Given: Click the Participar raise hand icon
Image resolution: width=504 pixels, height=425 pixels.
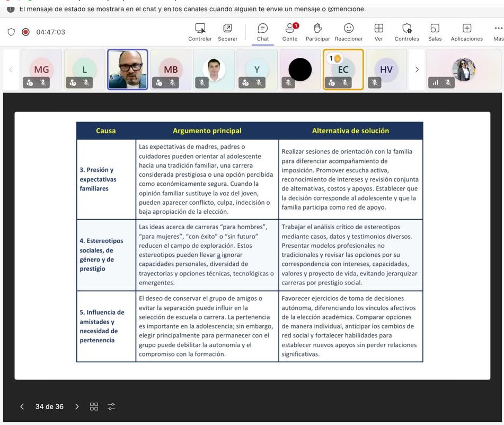Looking at the screenshot, I should [x=317, y=32].
